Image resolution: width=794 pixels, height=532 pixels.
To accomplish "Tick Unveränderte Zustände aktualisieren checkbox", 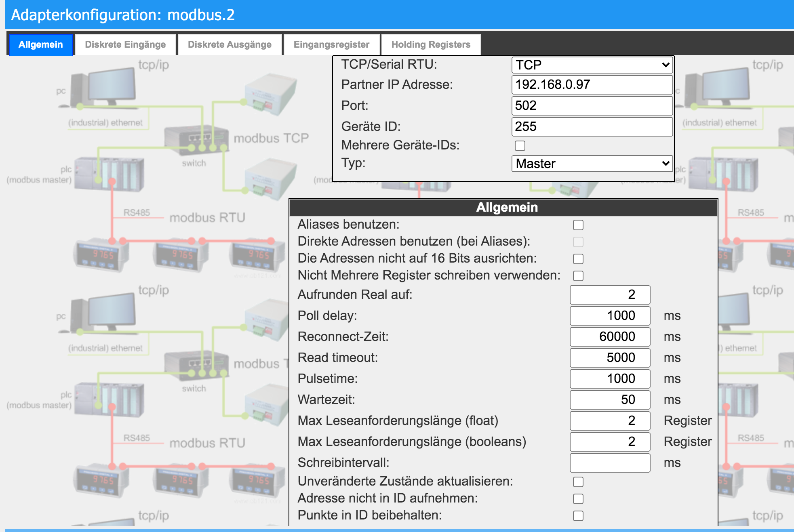I will click(578, 482).
